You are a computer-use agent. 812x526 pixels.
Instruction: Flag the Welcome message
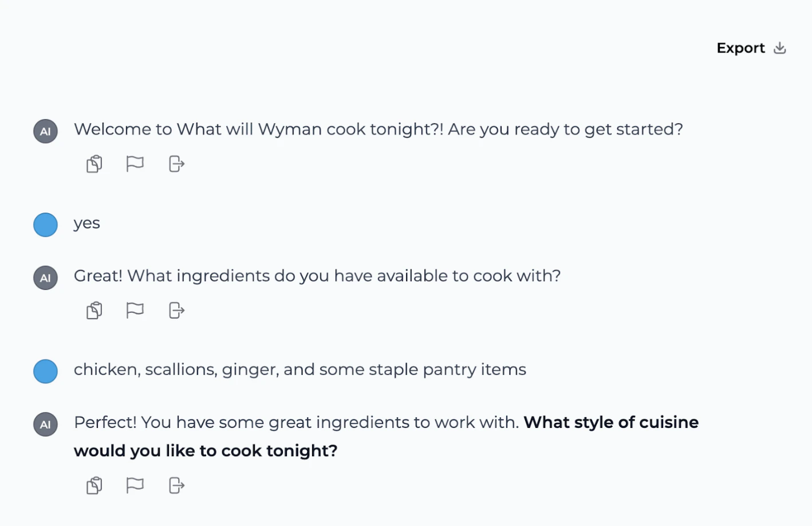[x=135, y=164]
